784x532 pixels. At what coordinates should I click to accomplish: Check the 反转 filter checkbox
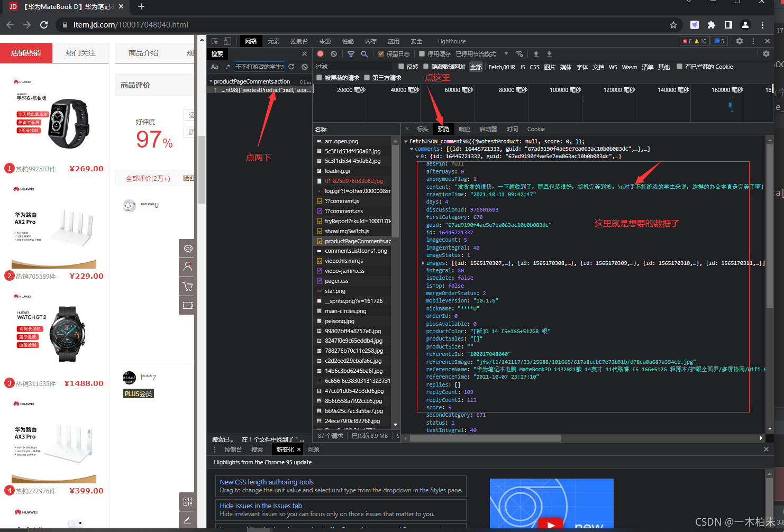(x=401, y=67)
